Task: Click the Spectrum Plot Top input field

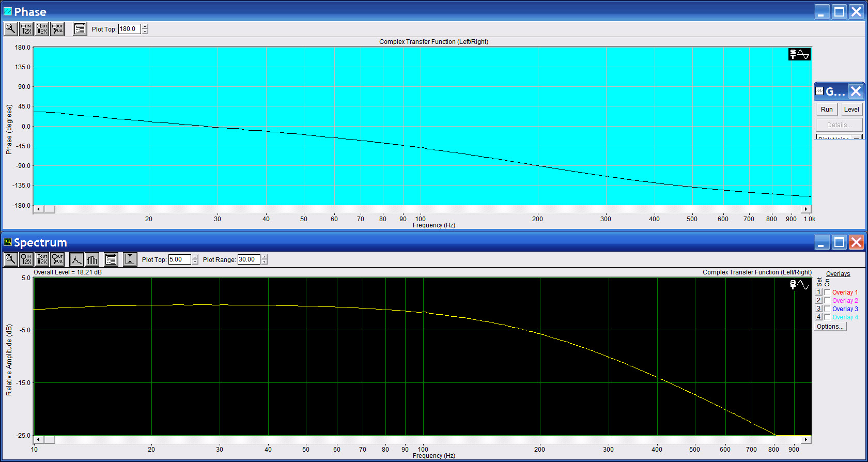Action: point(179,259)
